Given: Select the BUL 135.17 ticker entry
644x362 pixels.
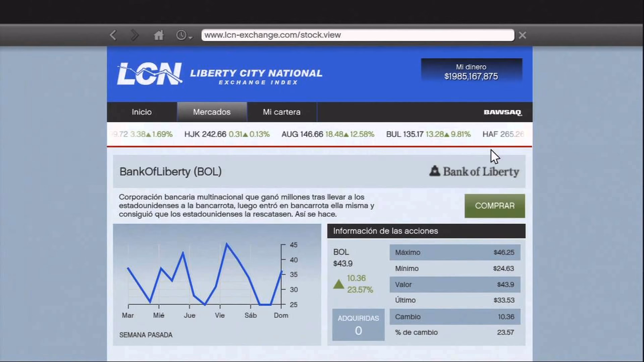Looking at the screenshot, I should click(428, 134).
